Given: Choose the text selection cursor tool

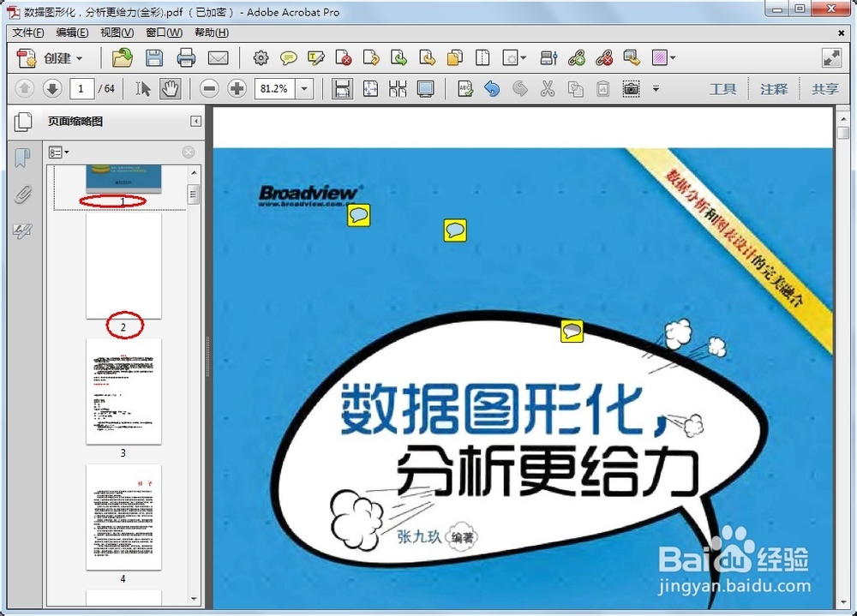Looking at the screenshot, I should tap(142, 88).
